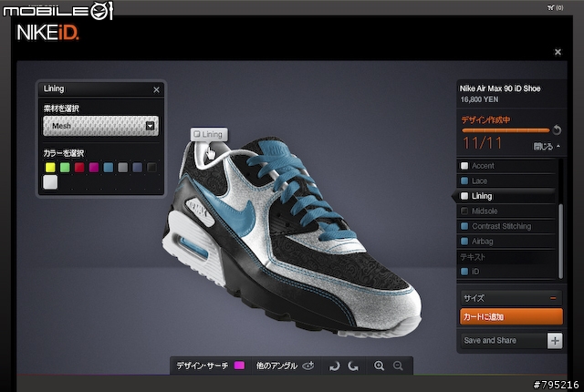Pick the red lining color swatch
This screenshot has height=392, width=584.
(x=79, y=168)
